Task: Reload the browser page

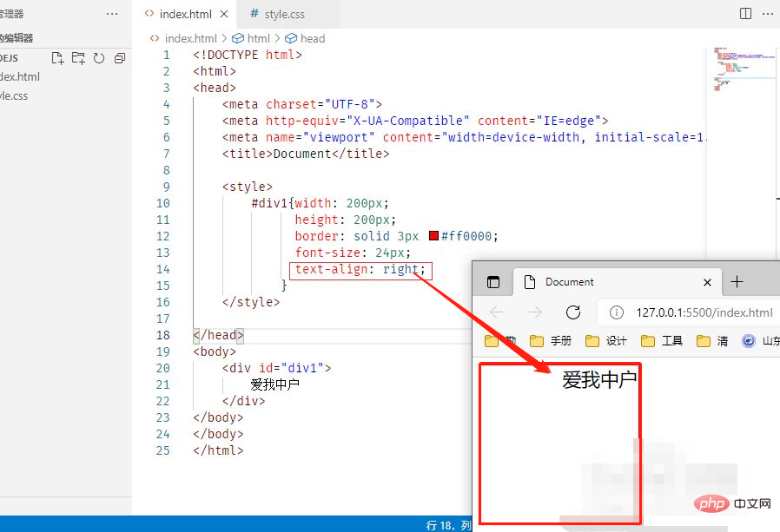Action: pyautogui.click(x=573, y=312)
